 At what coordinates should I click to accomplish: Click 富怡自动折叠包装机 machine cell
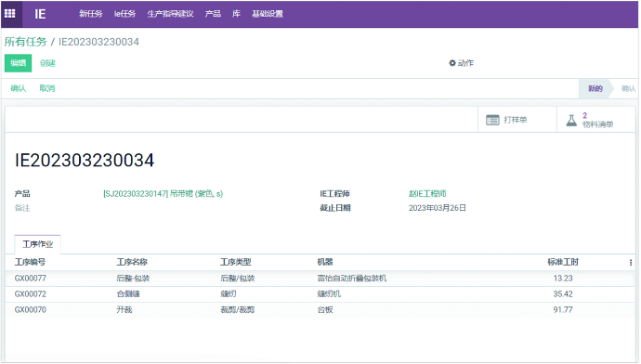pos(352,279)
